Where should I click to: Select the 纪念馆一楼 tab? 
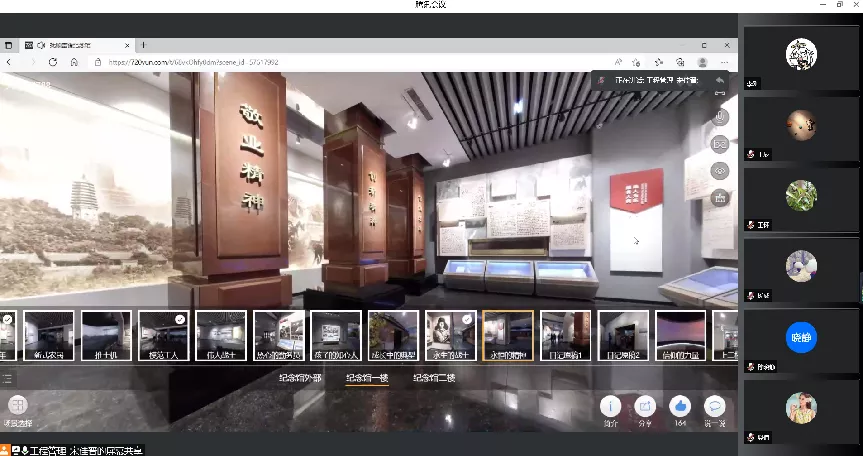click(x=367, y=379)
